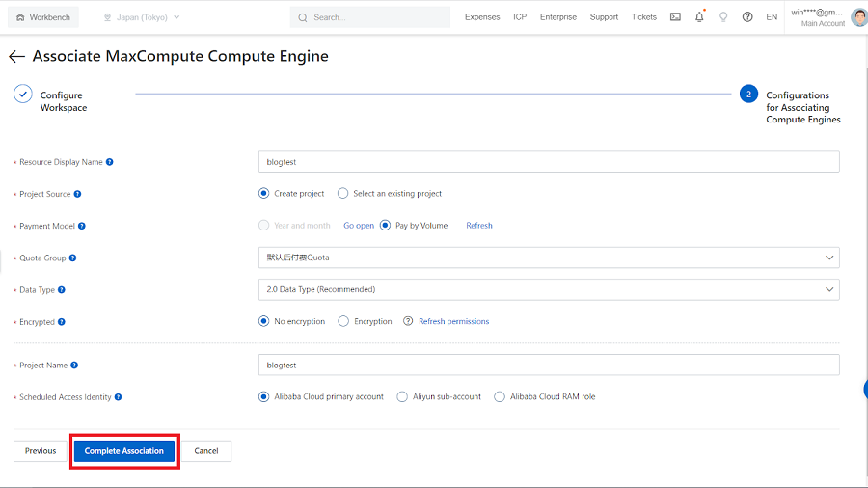Screen dimensions: 868x488
Task: Choose the Encryption radio button
Action: click(x=343, y=321)
